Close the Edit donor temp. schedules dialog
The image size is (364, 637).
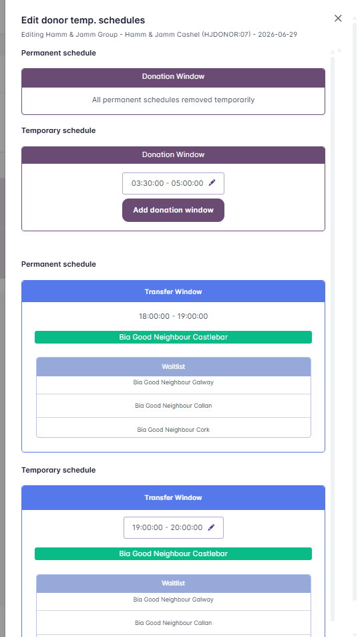(x=338, y=18)
